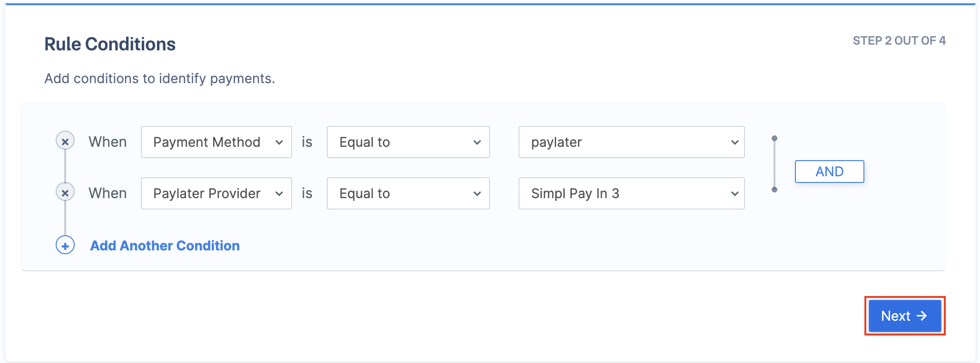Click the plus circle icon

click(x=65, y=245)
